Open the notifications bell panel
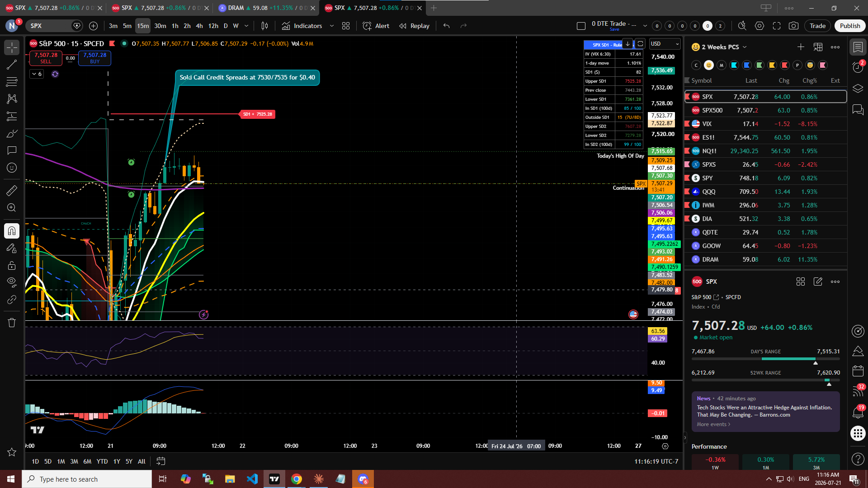Image resolution: width=868 pixels, height=488 pixels. point(858,412)
